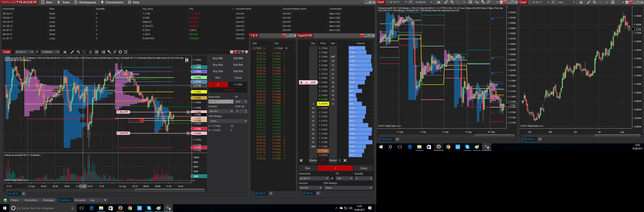Change 15 Minute interval dropdown
The width and height of the screenshot is (644, 212).
pyautogui.click(x=50, y=52)
